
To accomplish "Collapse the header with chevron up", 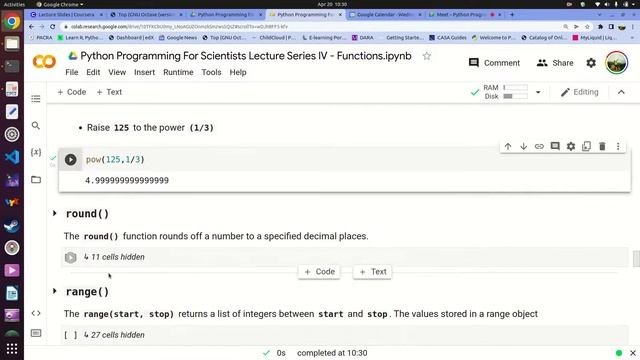I will pos(621,92).
